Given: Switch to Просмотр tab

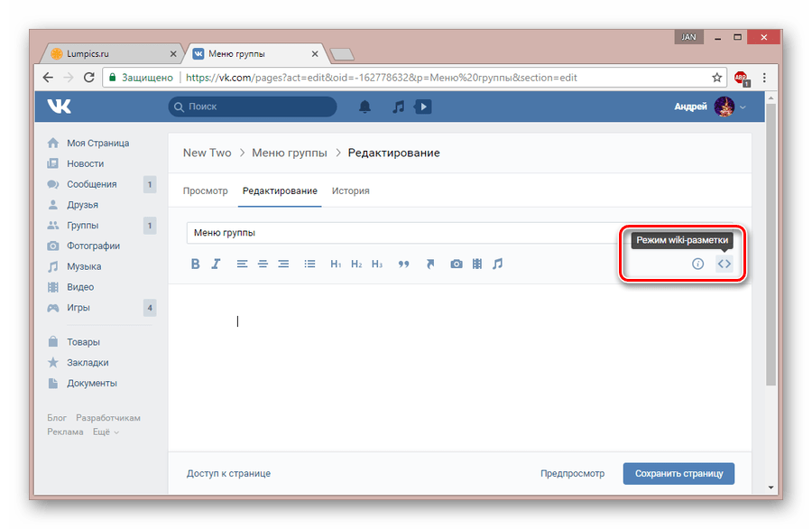Looking at the screenshot, I should click(205, 190).
